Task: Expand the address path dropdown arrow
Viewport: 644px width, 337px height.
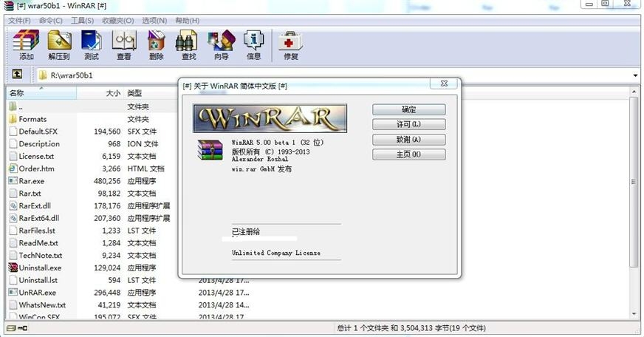Action: 635,75
